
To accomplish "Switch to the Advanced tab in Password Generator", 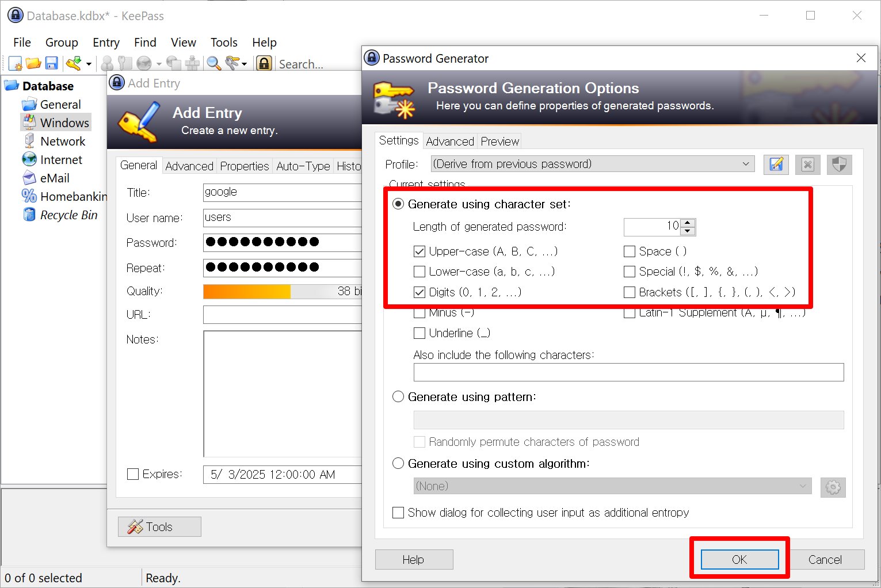I will (x=450, y=142).
